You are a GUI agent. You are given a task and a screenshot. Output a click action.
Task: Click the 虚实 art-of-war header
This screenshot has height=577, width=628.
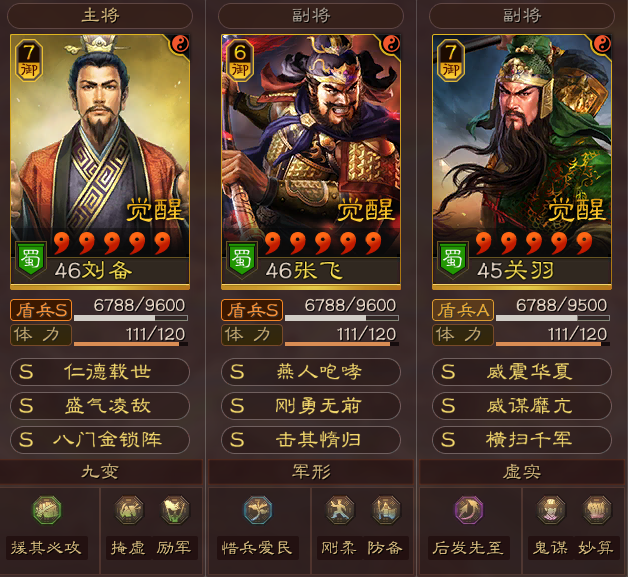[x=522, y=472]
